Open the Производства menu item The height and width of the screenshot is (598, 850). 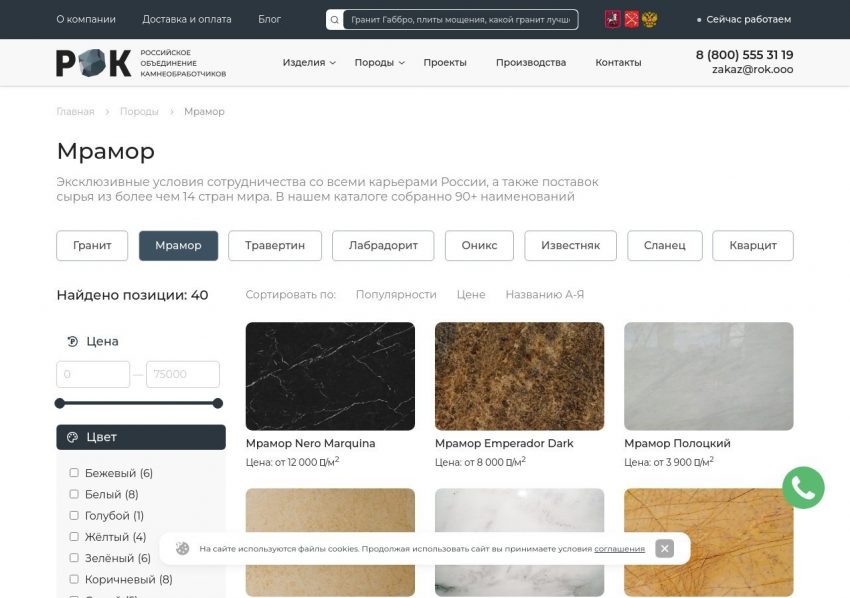pos(531,63)
